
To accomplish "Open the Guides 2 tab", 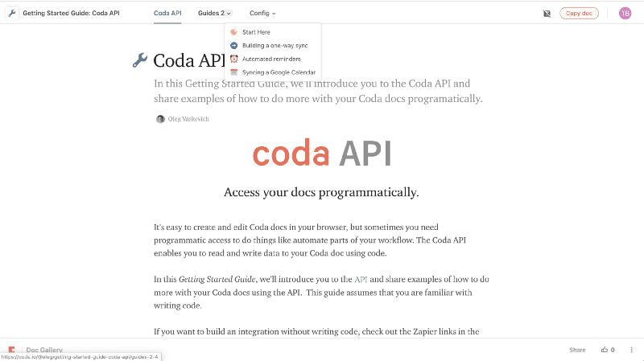I will pyautogui.click(x=211, y=13).
